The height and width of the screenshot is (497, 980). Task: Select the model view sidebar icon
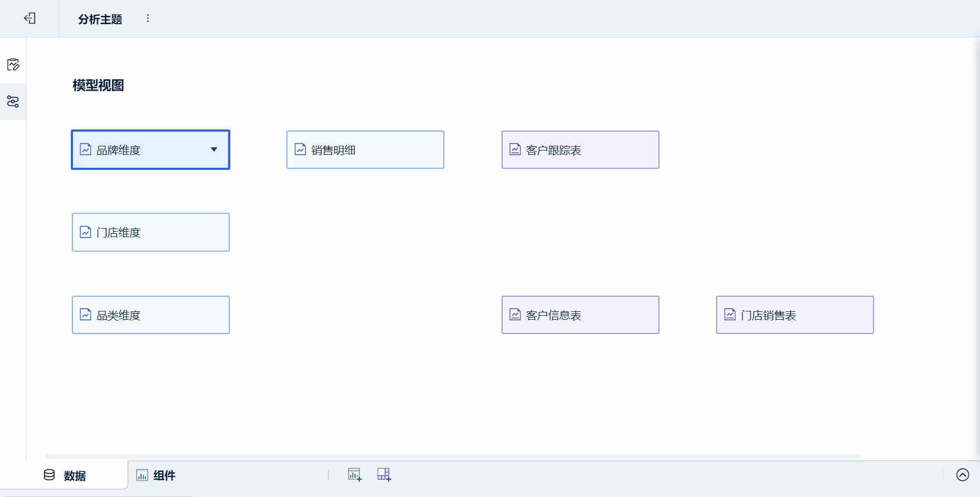[x=13, y=101]
